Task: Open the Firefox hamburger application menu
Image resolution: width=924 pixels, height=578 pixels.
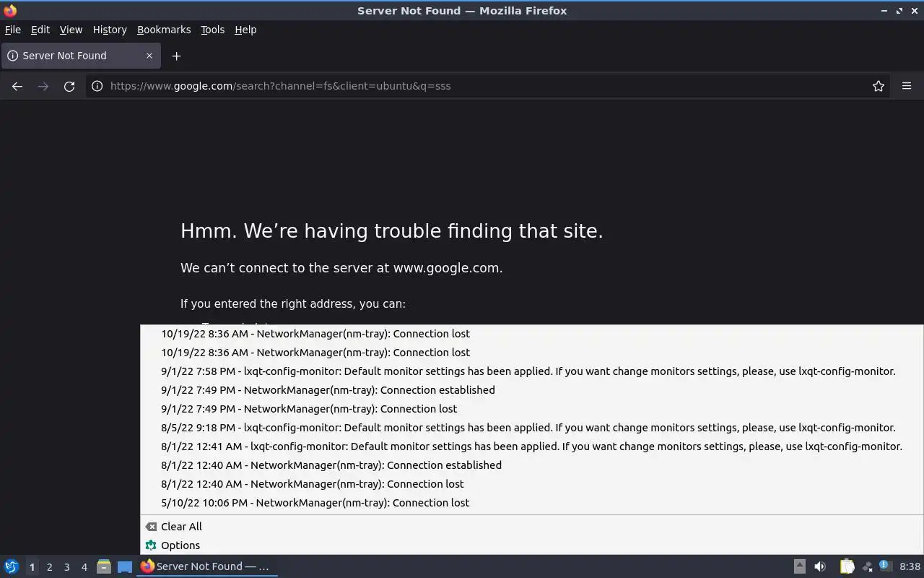Action: (907, 86)
